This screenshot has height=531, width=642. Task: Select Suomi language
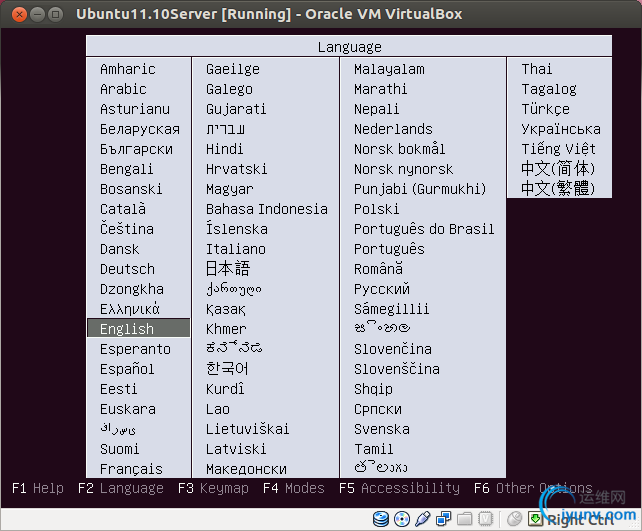tap(120, 449)
